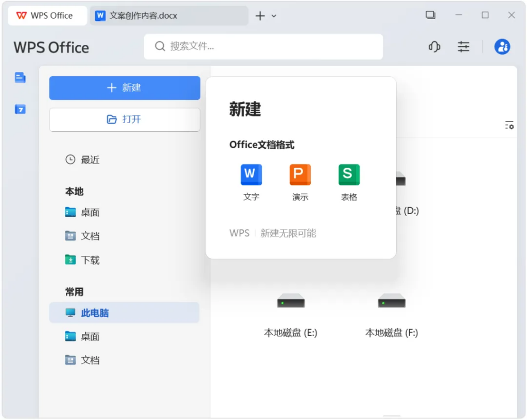Click the 打开 button
527x420 pixels.
(x=125, y=119)
